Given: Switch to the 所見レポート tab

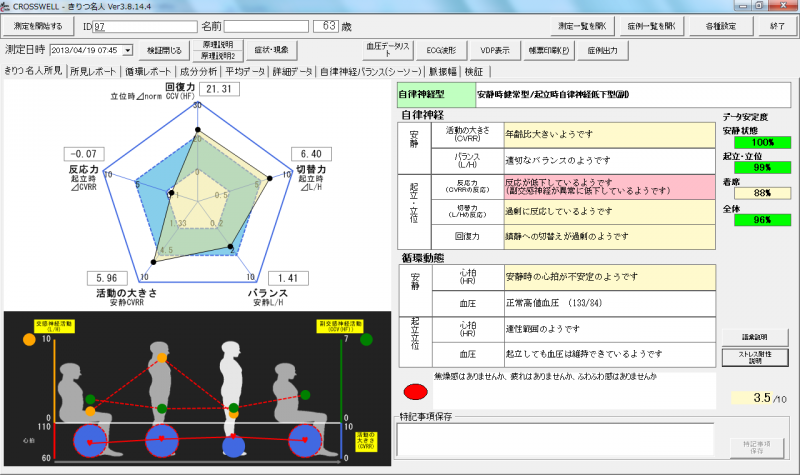Looking at the screenshot, I should pyautogui.click(x=92, y=72).
